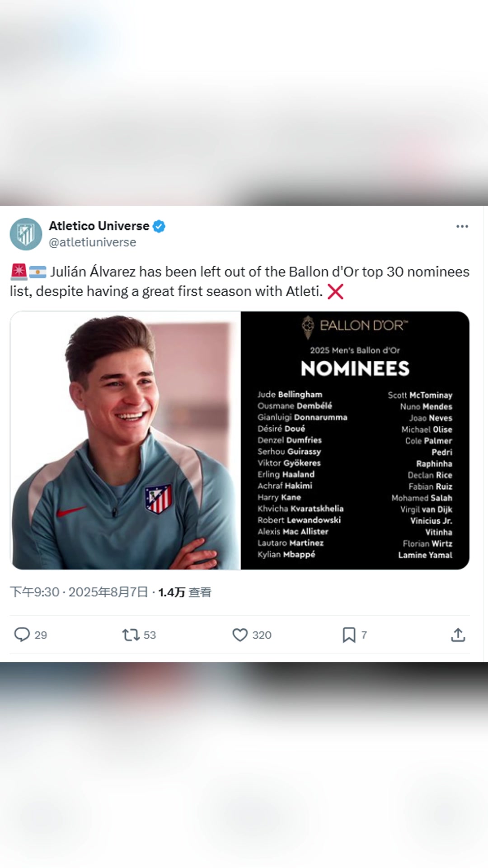
Task: Click the reply speech bubble icon
Action: pos(22,635)
